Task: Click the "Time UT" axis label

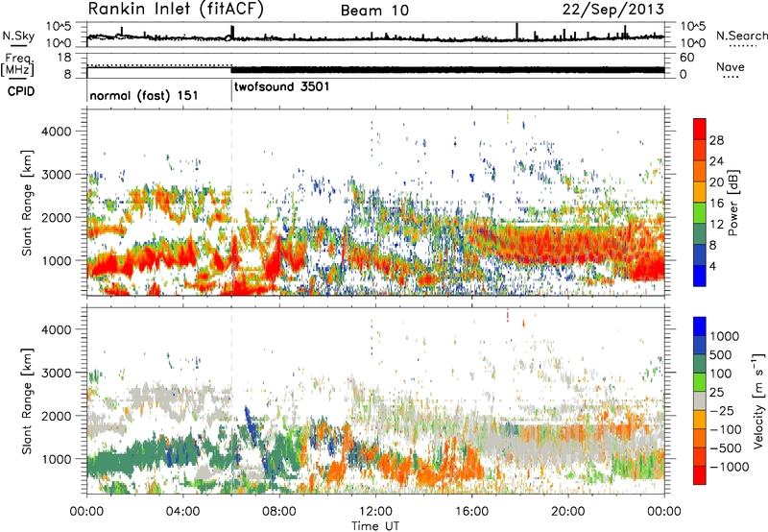Action: pos(375,525)
